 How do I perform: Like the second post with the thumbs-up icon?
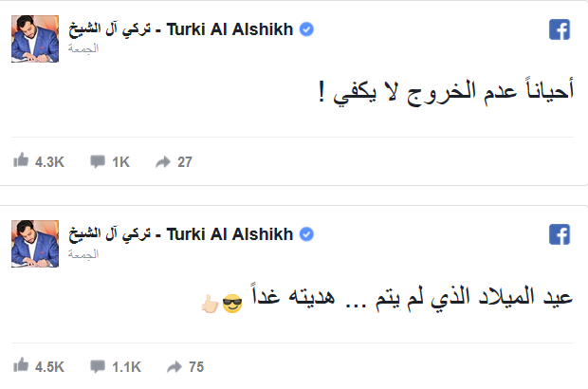coord(21,366)
